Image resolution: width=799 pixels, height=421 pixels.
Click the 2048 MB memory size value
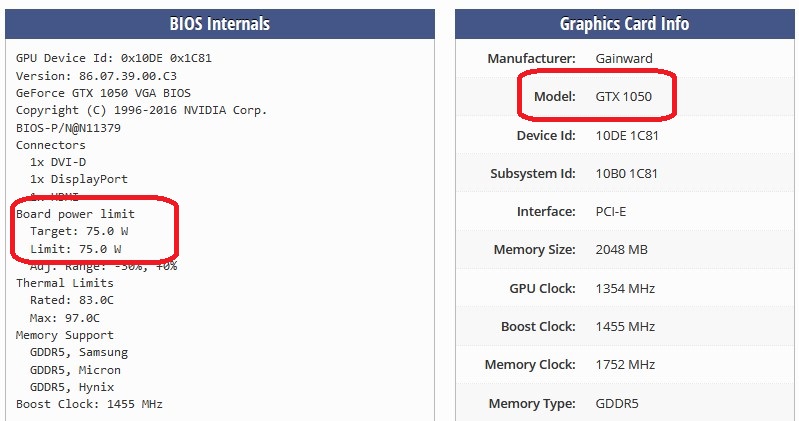621,249
